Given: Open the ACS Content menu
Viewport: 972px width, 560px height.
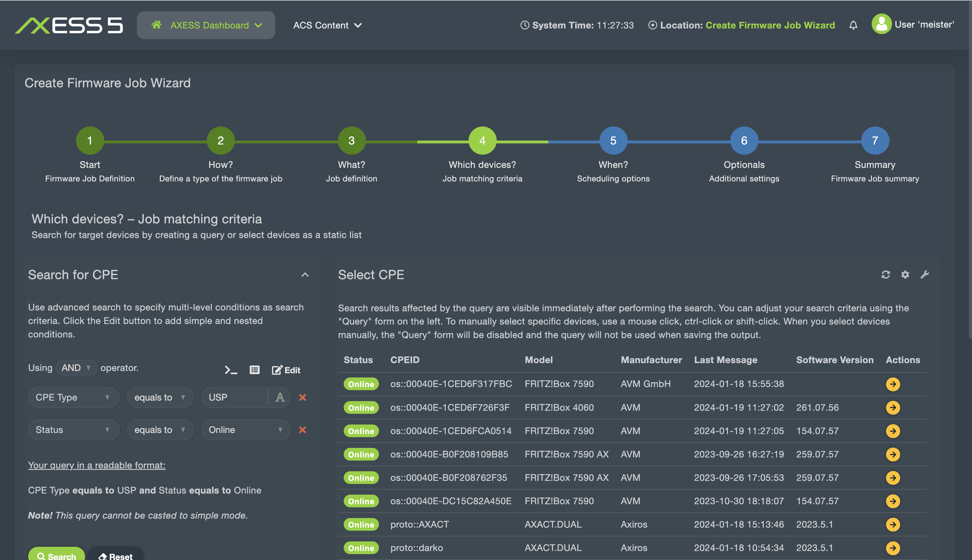Looking at the screenshot, I should click(x=327, y=25).
